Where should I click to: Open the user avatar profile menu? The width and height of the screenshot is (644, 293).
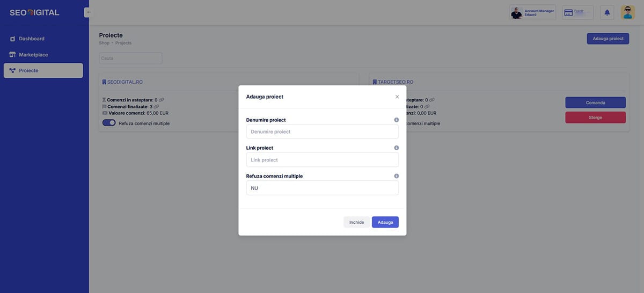tap(627, 12)
